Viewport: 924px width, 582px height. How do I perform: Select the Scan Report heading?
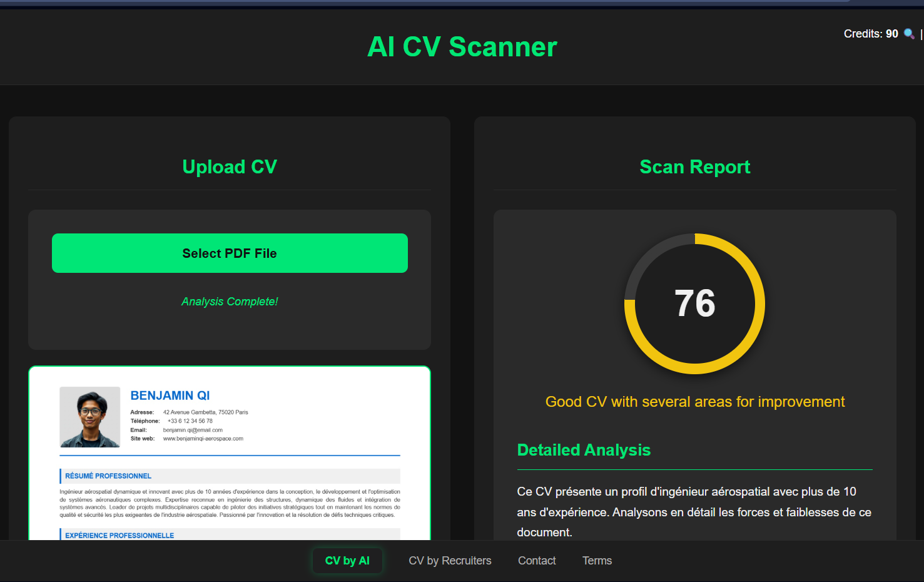694,166
